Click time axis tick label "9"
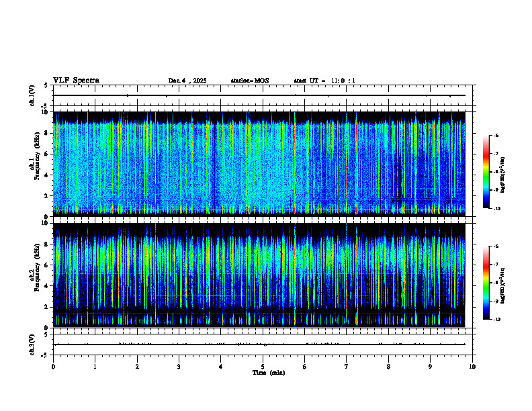 [430, 367]
